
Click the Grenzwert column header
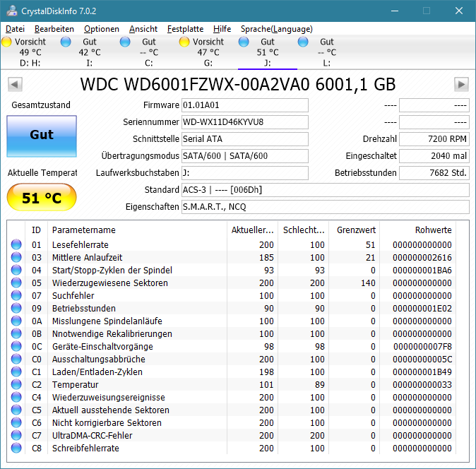355,230
